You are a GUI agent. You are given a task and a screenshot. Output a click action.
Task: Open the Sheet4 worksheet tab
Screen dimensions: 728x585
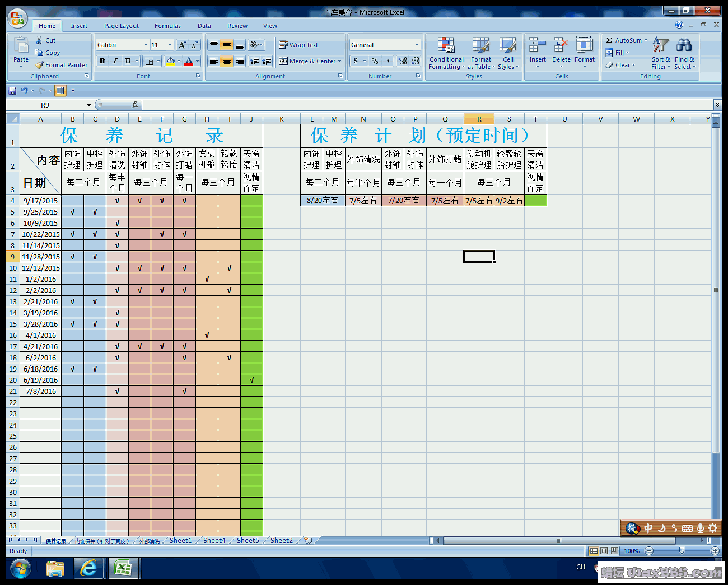click(x=214, y=541)
